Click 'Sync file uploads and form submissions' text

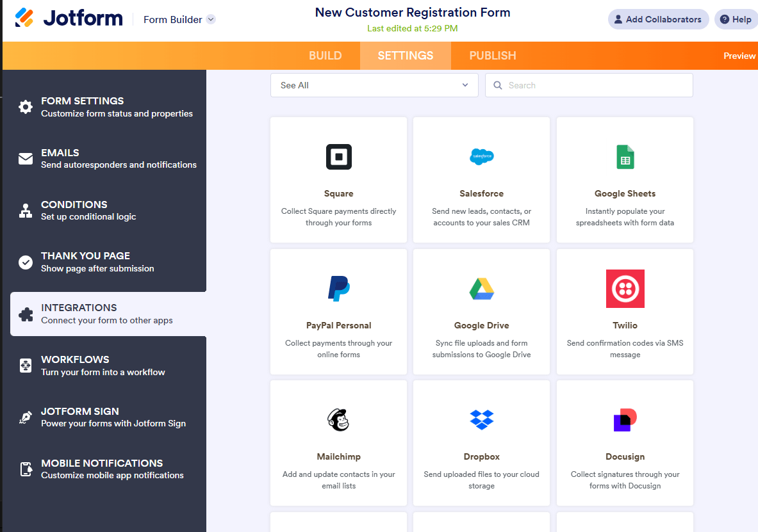pos(481,349)
